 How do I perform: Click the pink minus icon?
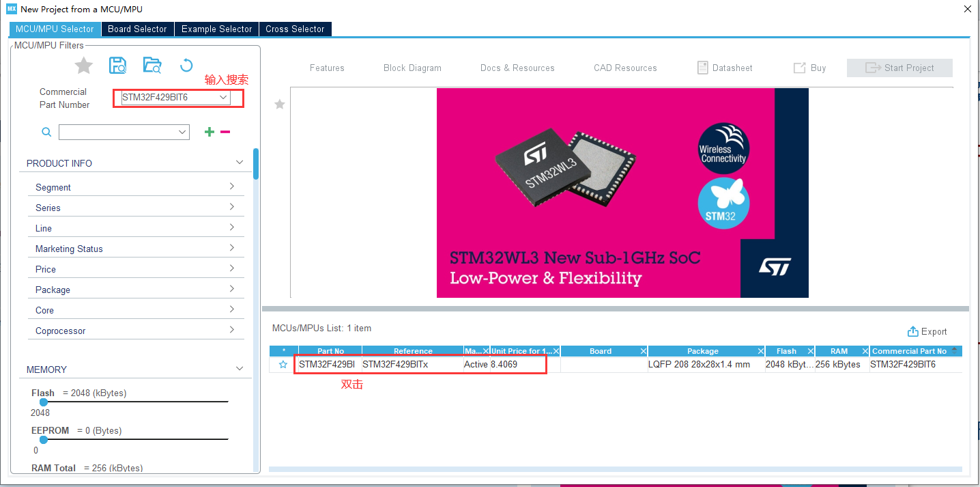[225, 132]
